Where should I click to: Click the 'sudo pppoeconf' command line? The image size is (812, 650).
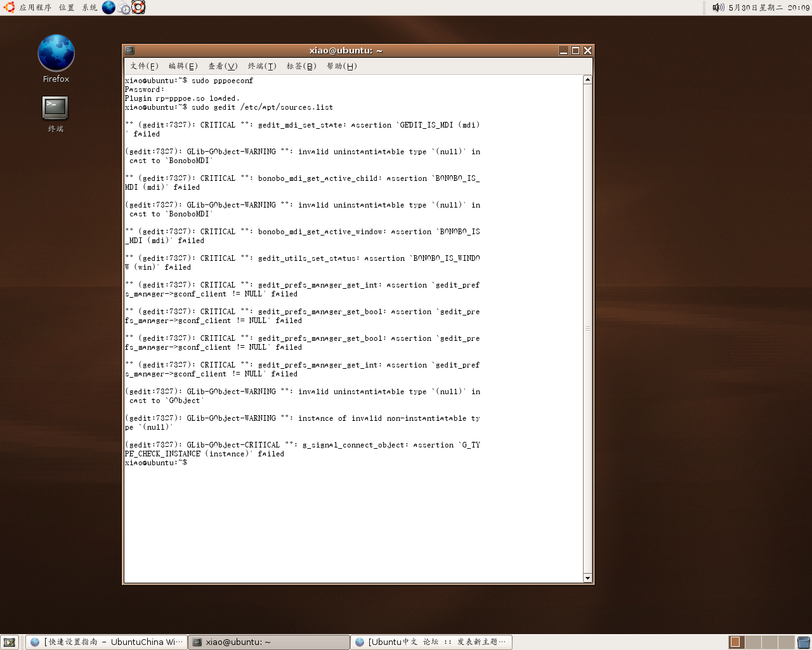coord(188,81)
